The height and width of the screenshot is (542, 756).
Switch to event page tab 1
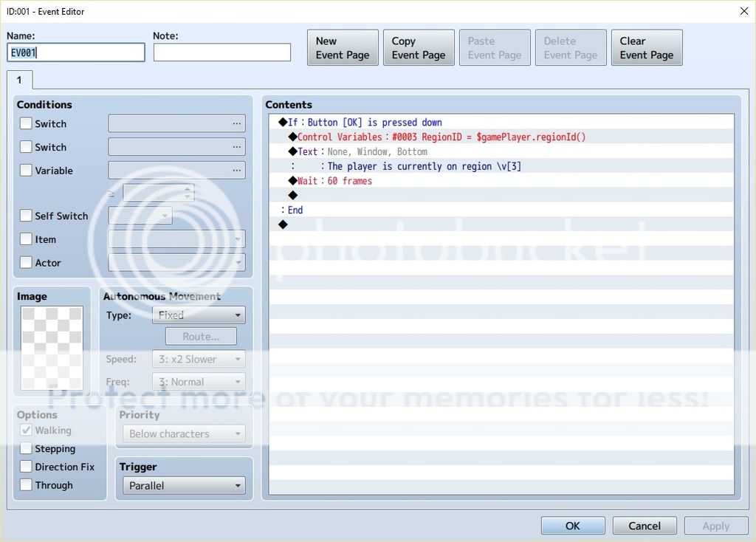19,80
